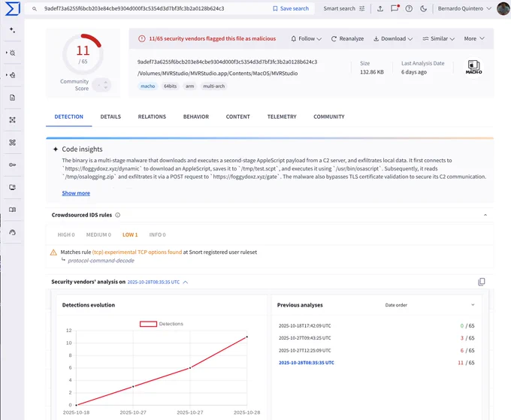Click the last chart data point at 11

246,337
